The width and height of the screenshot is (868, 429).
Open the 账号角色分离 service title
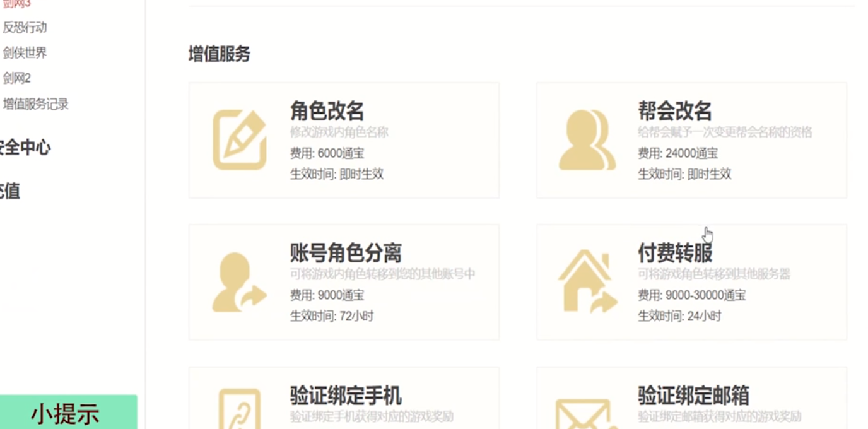pyautogui.click(x=345, y=253)
